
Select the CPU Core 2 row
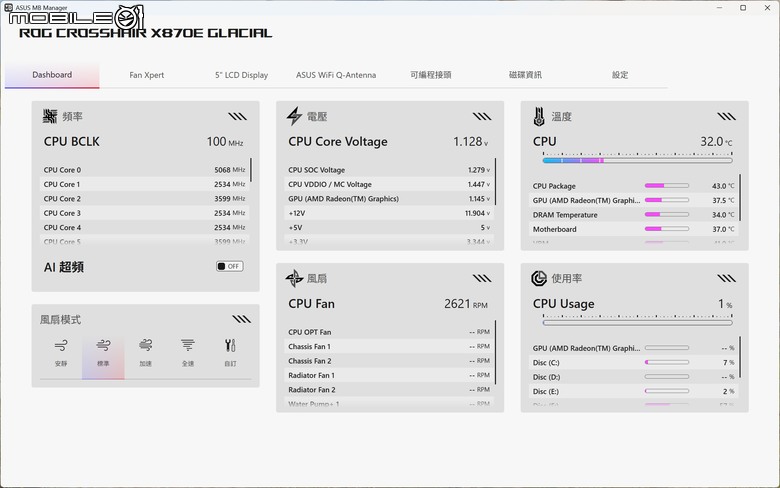pos(144,198)
